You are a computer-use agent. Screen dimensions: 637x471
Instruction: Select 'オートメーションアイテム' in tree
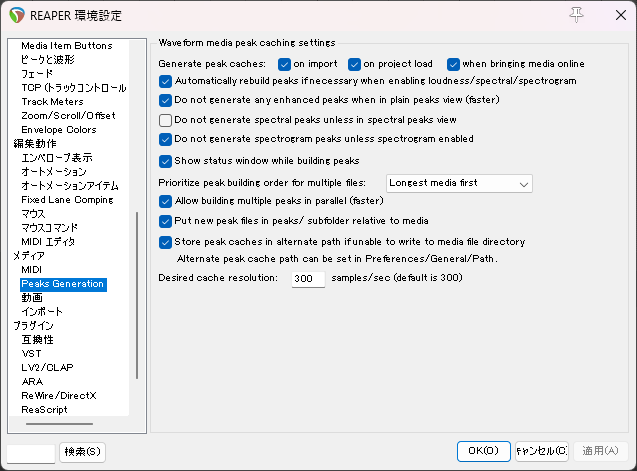69,186
